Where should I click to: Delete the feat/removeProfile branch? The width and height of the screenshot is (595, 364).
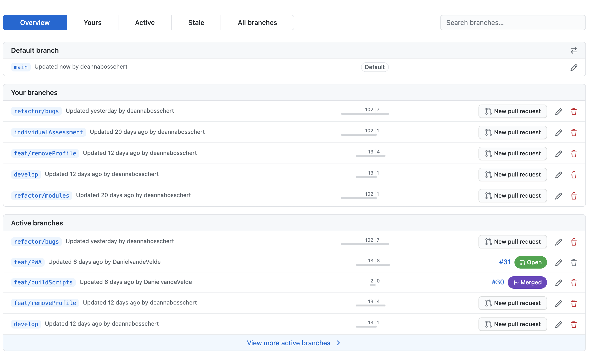click(574, 153)
